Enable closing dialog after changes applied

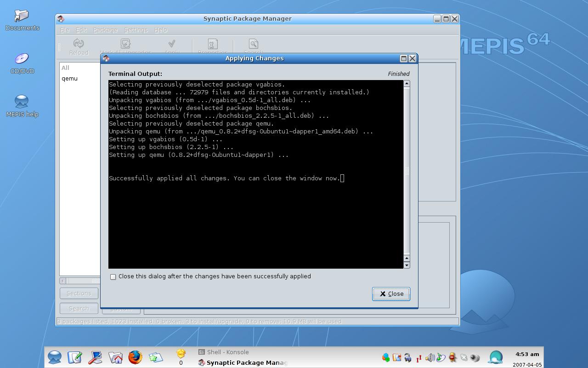113,276
